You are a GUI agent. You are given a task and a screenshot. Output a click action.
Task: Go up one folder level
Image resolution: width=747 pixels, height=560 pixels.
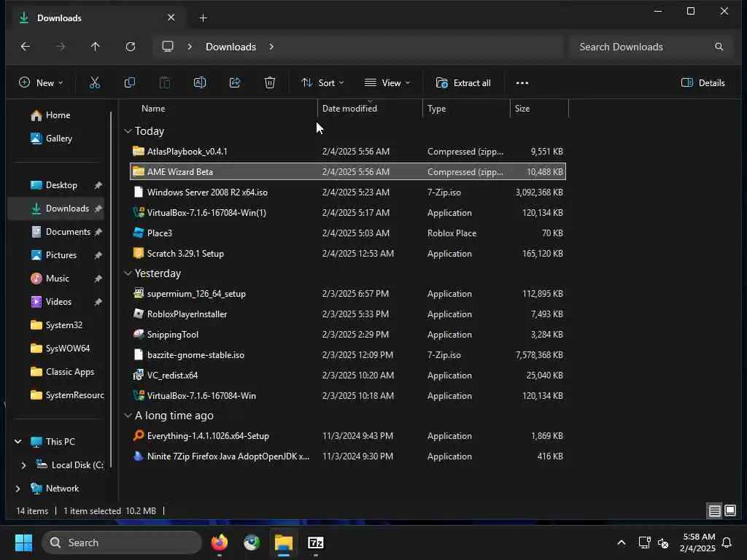96,47
